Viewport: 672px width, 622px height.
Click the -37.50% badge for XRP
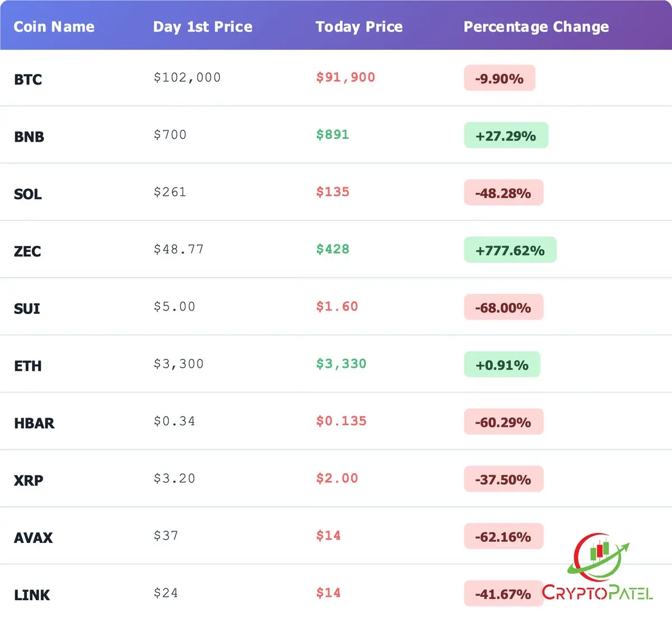point(503,480)
